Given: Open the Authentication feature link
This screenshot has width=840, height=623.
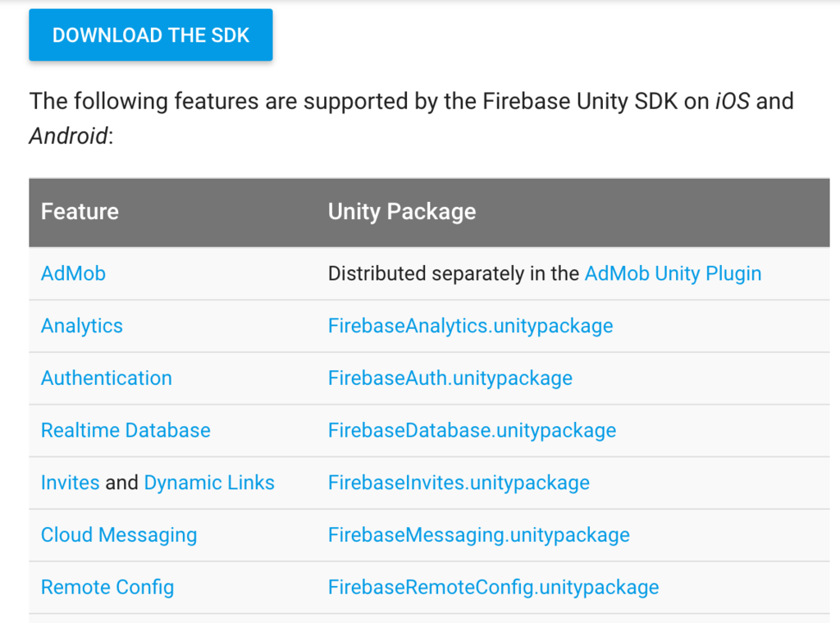Looking at the screenshot, I should (107, 378).
